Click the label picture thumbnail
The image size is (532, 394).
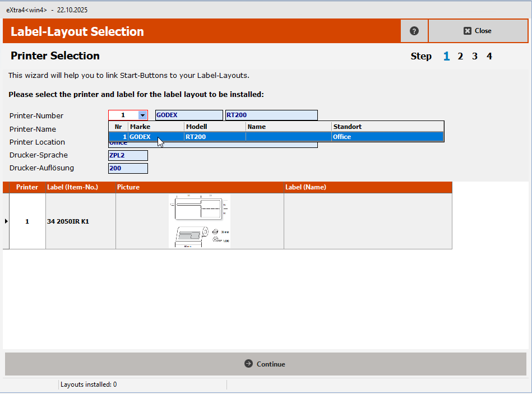coord(200,221)
